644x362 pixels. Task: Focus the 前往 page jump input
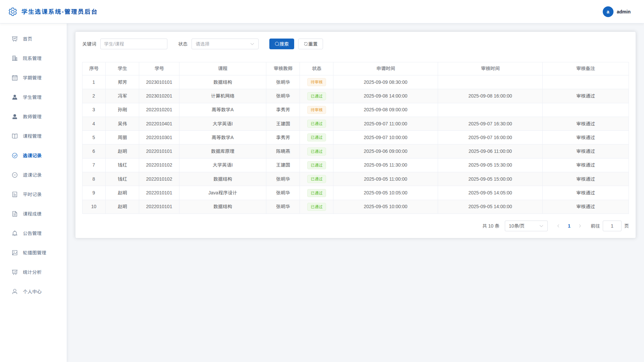[x=612, y=226]
